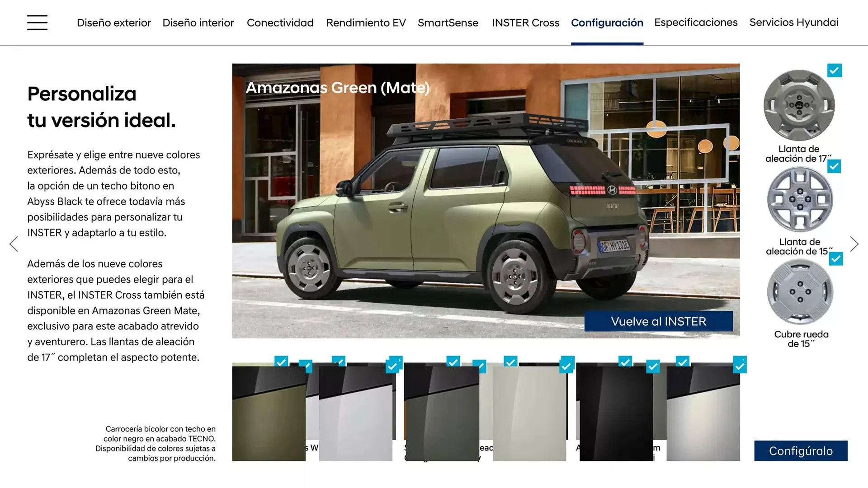Choose the olive green matte color swatch
The height and width of the screenshot is (488, 868).
click(269, 413)
